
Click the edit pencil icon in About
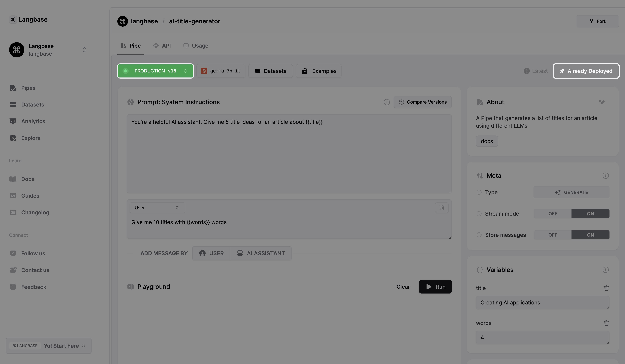tap(602, 102)
